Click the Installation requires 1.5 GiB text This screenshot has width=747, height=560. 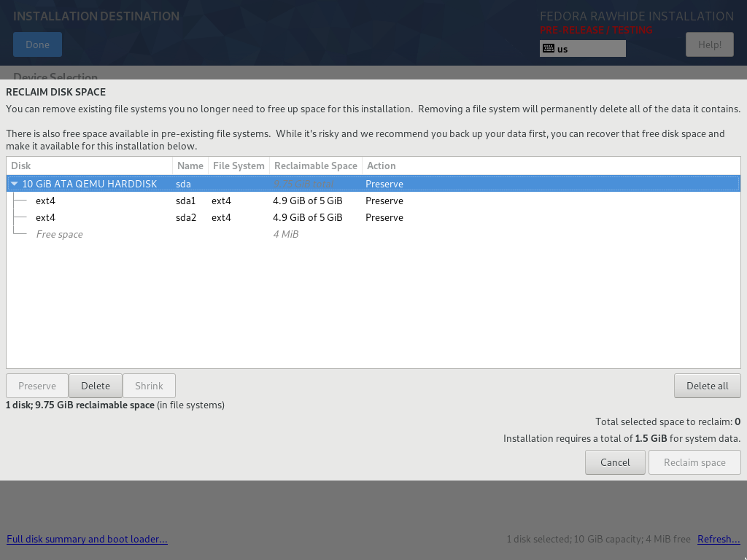click(622, 438)
